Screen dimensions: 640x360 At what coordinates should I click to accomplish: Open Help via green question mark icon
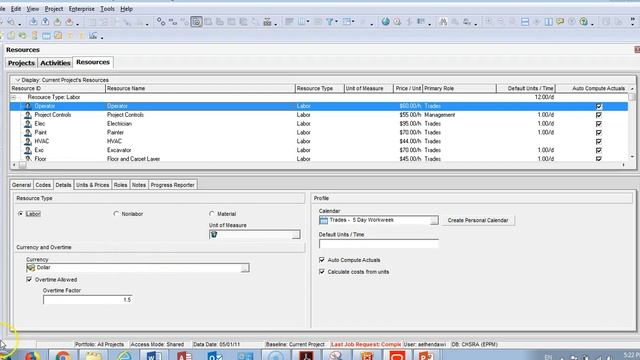584,22
